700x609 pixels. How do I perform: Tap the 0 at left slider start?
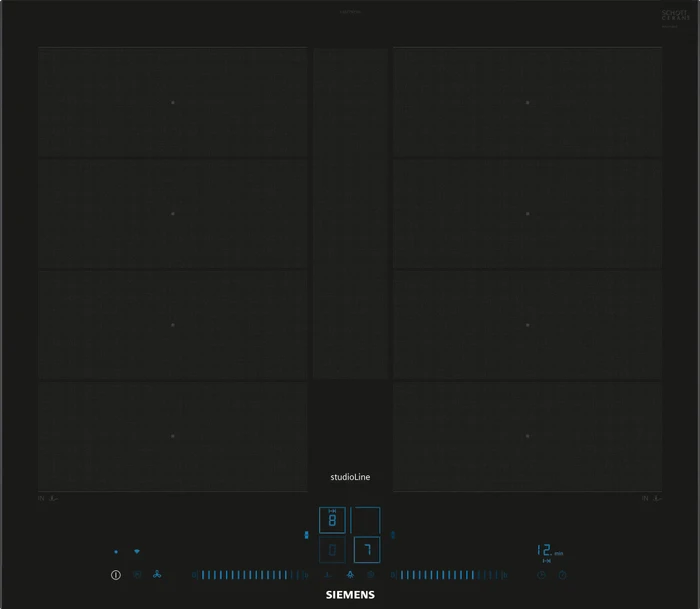click(x=194, y=575)
